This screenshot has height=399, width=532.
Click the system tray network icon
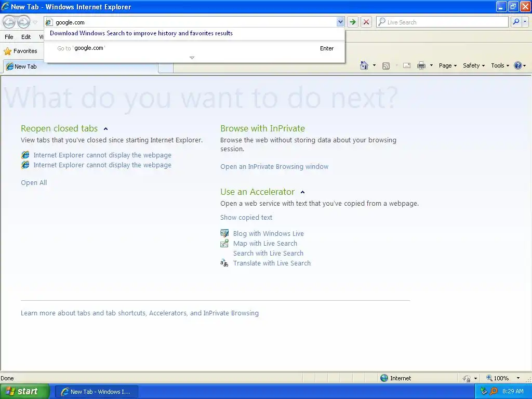[484, 391]
